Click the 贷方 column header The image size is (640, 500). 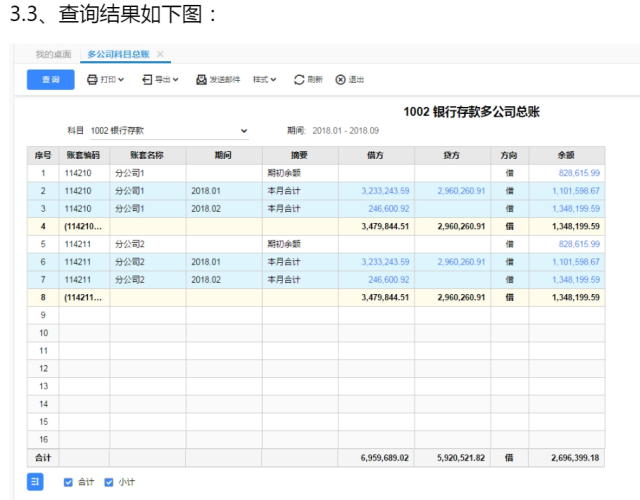pos(451,155)
